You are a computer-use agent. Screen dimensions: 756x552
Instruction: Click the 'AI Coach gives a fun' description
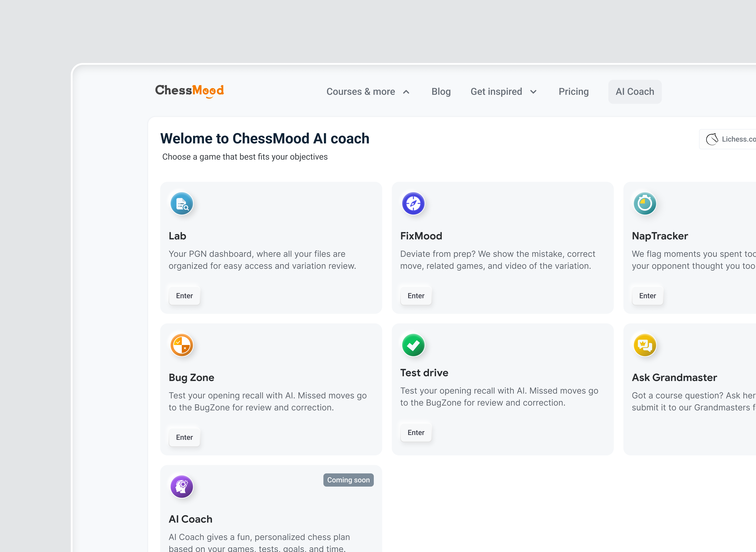click(259, 542)
